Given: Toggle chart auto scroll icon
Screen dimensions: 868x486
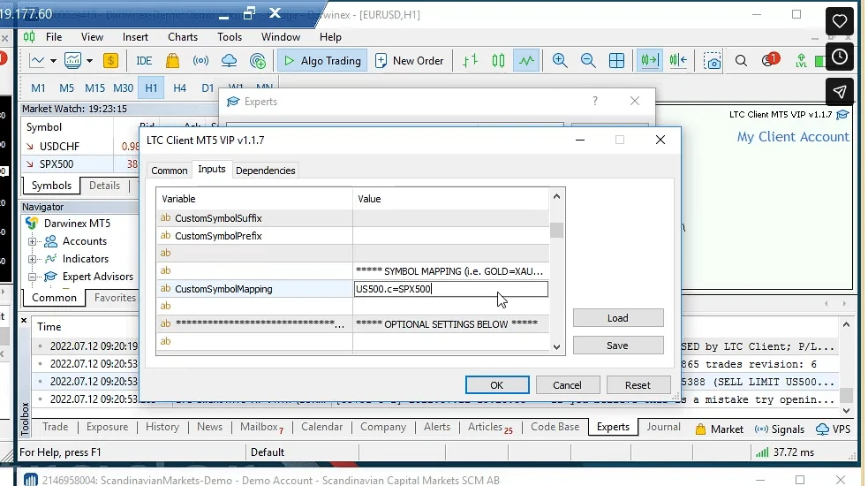Looking at the screenshot, I should click(x=649, y=60).
